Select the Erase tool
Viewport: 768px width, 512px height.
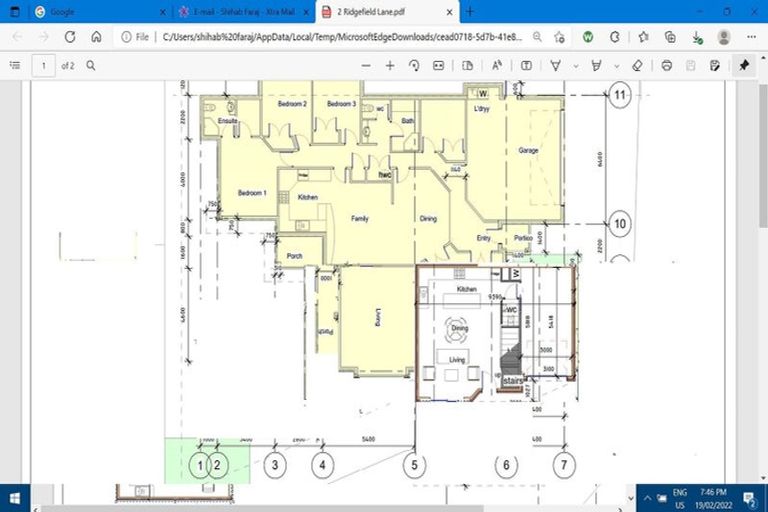point(637,65)
